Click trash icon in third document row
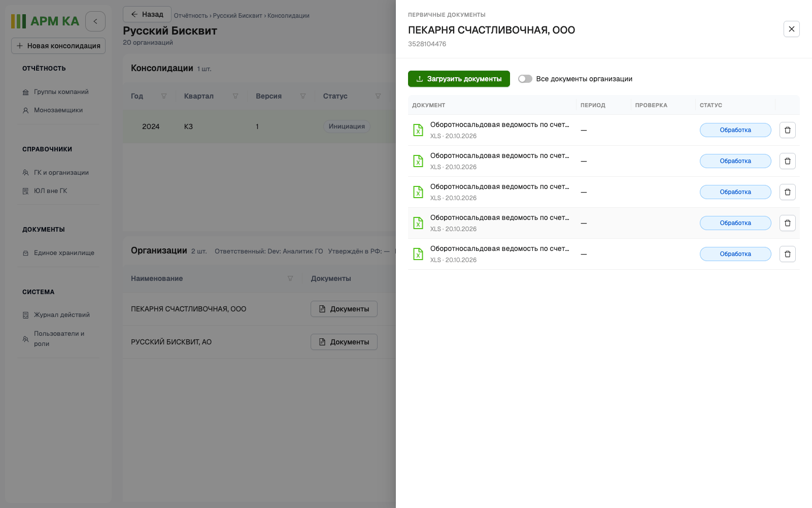 point(787,192)
